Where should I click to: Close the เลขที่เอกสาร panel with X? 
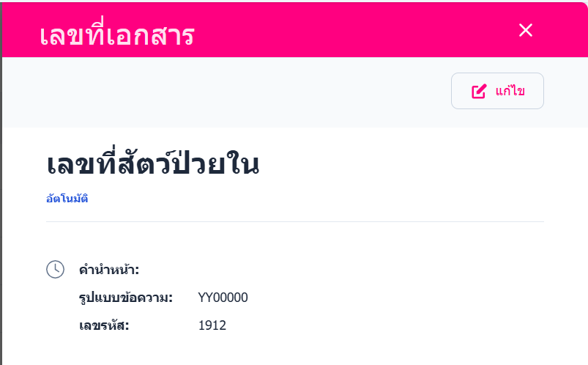pyautogui.click(x=525, y=30)
